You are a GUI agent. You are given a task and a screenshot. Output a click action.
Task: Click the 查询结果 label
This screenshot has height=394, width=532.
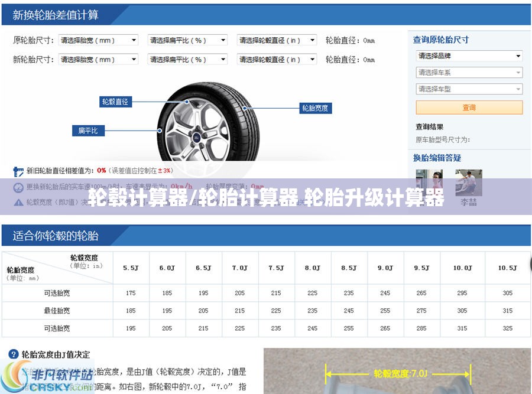pos(430,127)
